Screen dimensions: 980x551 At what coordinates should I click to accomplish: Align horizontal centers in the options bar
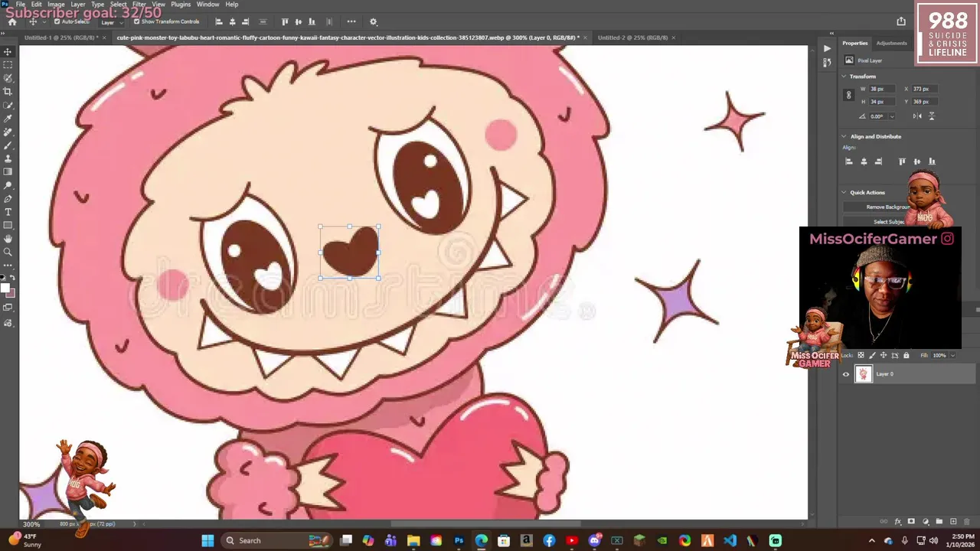tap(232, 21)
